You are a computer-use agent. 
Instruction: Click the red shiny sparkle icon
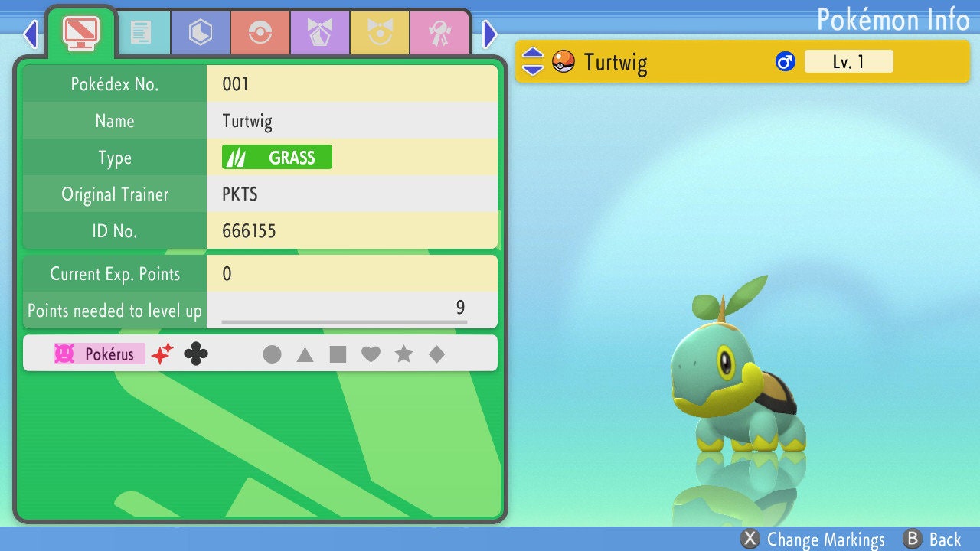pyautogui.click(x=162, y=354)
